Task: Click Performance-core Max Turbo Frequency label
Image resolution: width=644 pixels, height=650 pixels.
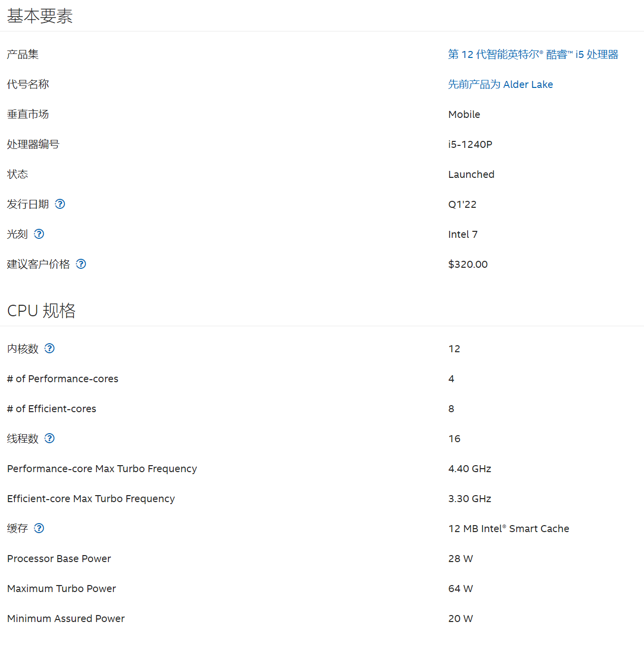Action: (x=102, y=469)
